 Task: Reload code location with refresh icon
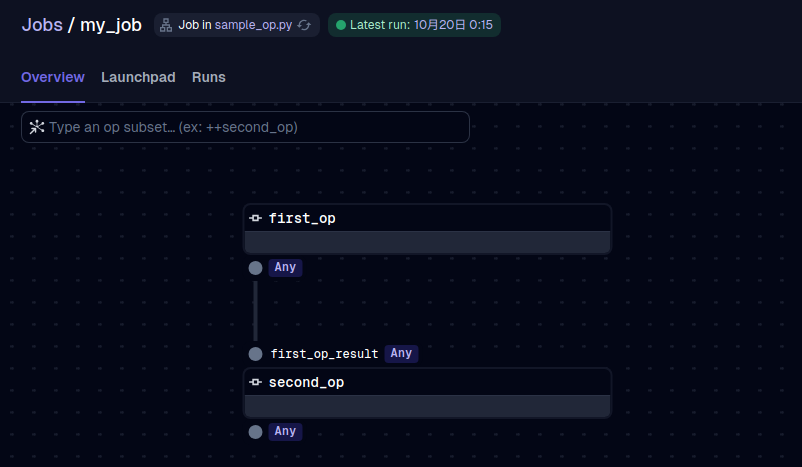pos(304,25)
